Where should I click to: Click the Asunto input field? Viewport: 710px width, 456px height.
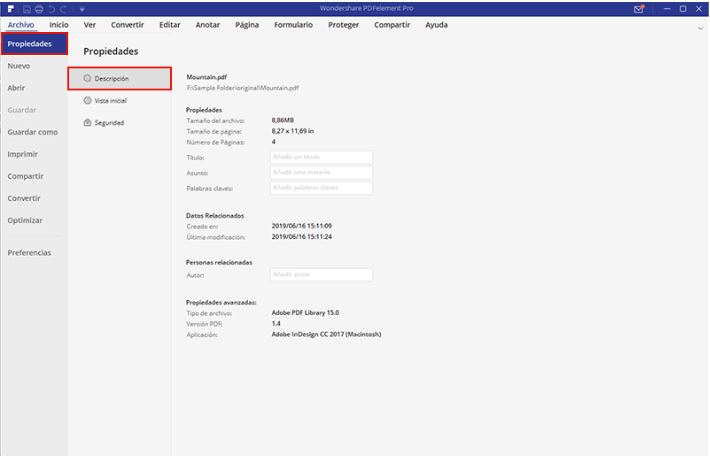[x=321, y=172]
